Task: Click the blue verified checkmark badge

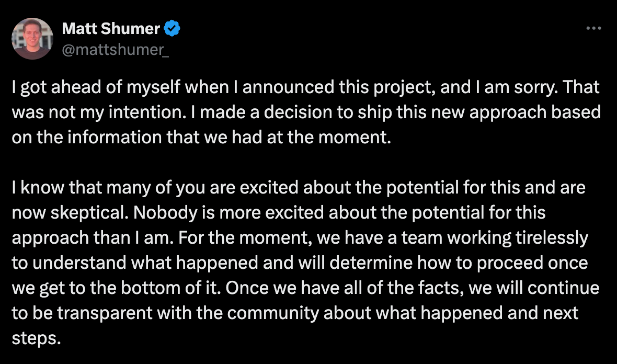Action: point(172,28)
